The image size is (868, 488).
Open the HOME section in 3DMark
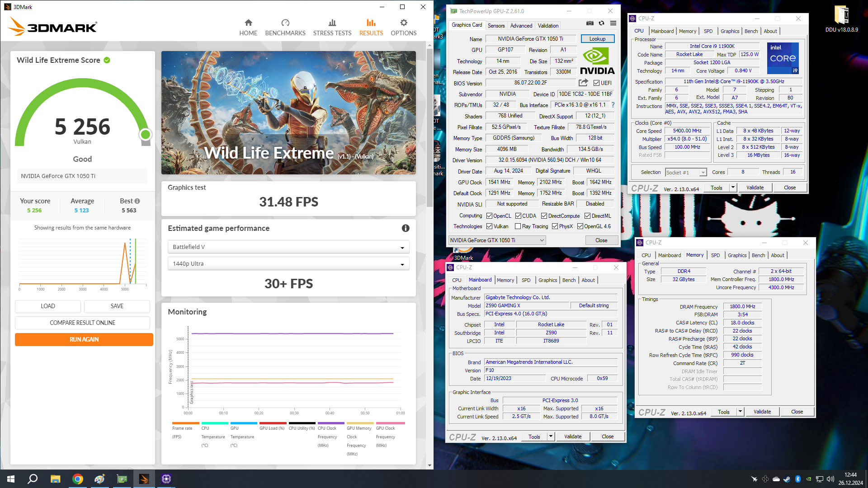(x=248, y=28)
